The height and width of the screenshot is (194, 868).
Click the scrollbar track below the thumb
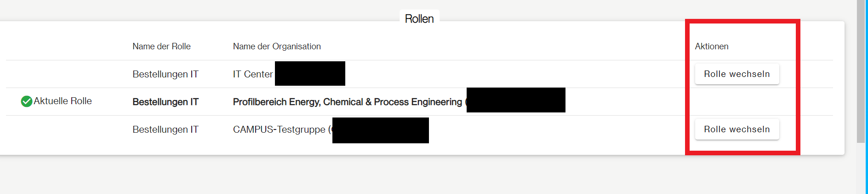[861, 168]
